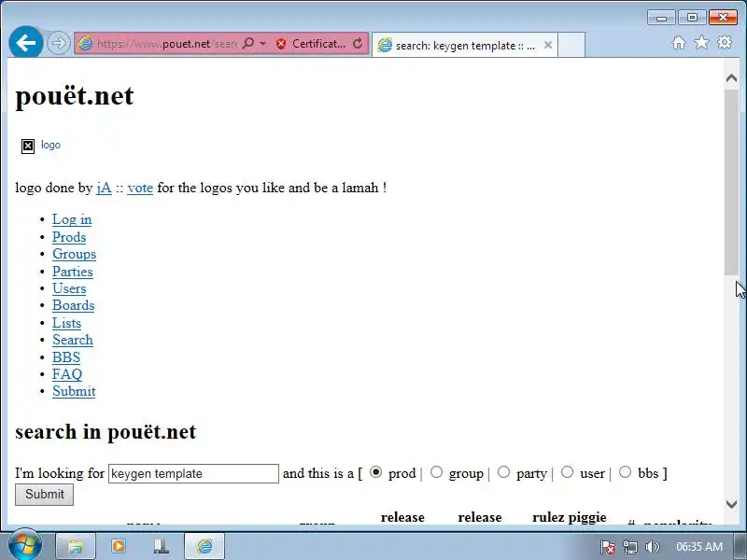Go to the Prods link

click(x=69, y=237)
